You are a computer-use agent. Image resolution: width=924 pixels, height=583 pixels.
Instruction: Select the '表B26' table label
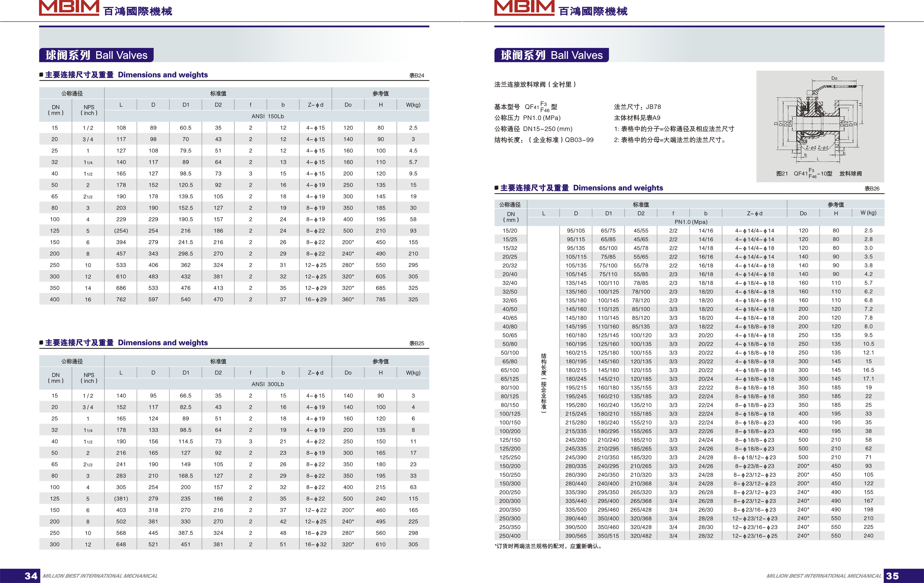click(872, 188)
